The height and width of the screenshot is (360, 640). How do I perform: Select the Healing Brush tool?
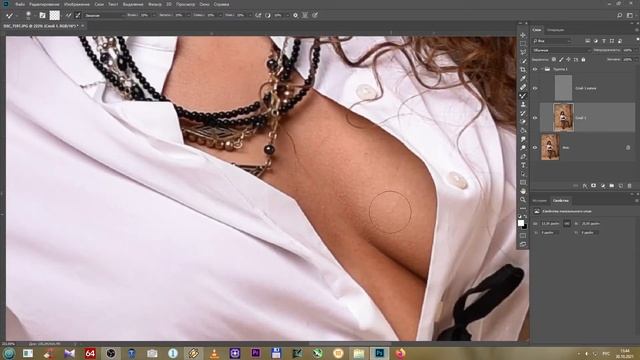[523, 87]
